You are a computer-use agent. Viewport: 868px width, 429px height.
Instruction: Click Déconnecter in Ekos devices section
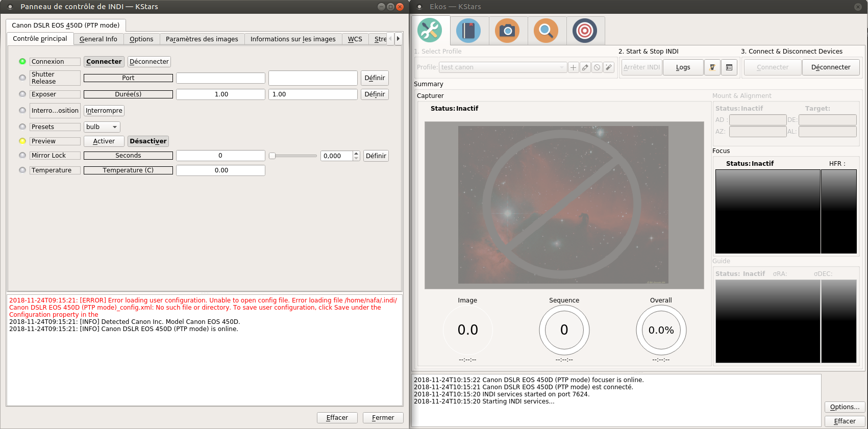coord(831,67)
